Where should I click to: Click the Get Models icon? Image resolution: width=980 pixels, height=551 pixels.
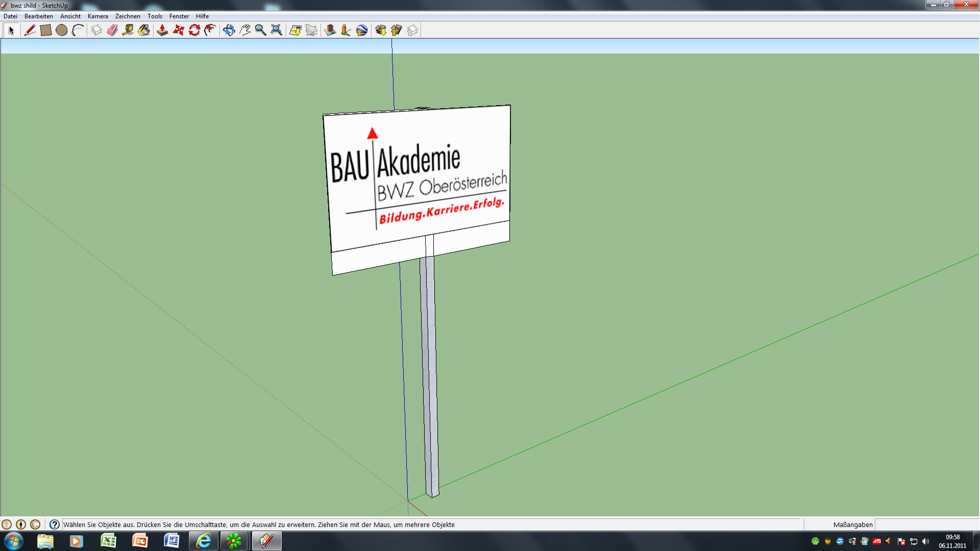(380, 31)
